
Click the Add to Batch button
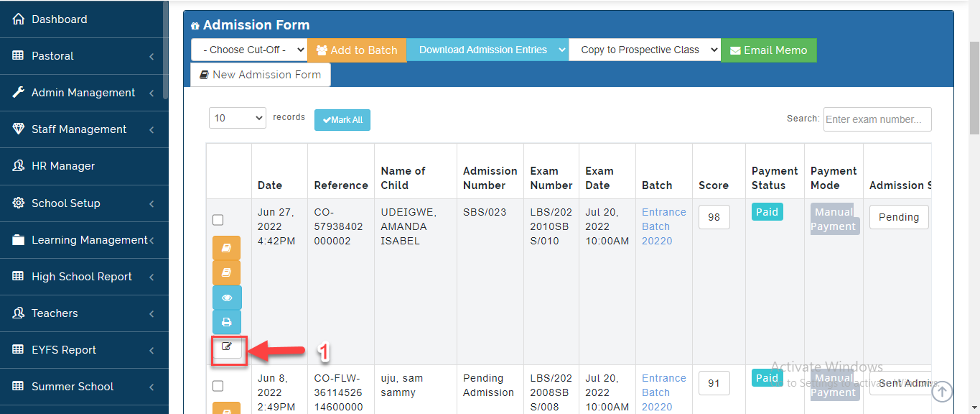(357, 50)
